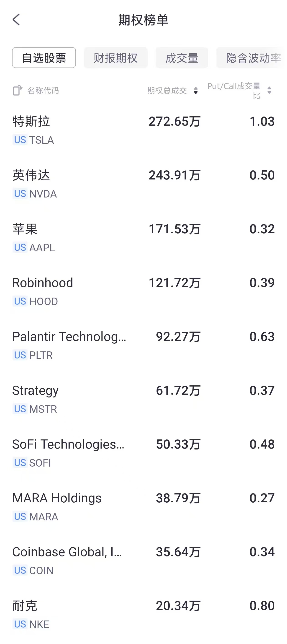Open Robinhood HOOD row

pyautogui.click(x=143, y=291)
